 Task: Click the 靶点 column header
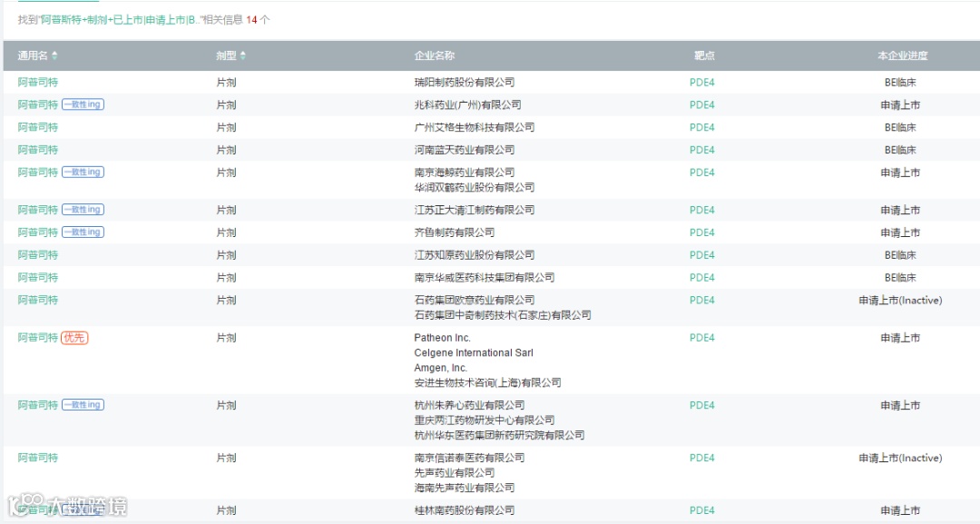pos(704,55)
